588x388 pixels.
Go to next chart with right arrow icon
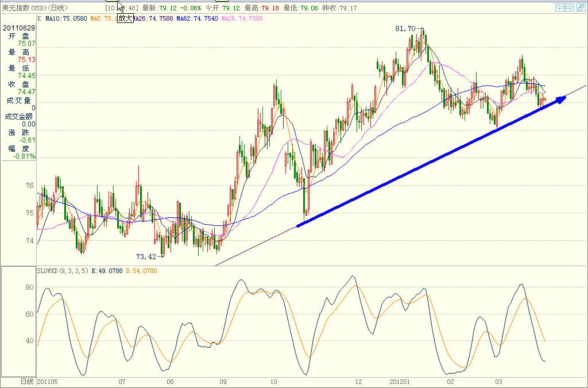tap(570, 7)
